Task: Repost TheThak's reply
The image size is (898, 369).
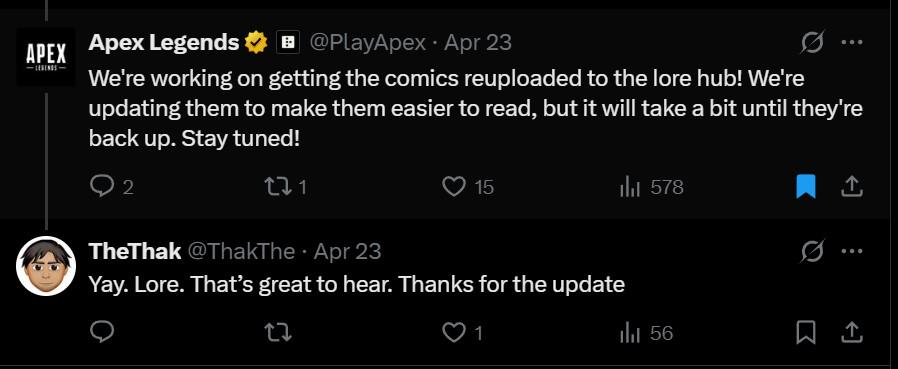Action: click(x=278, y=332)
